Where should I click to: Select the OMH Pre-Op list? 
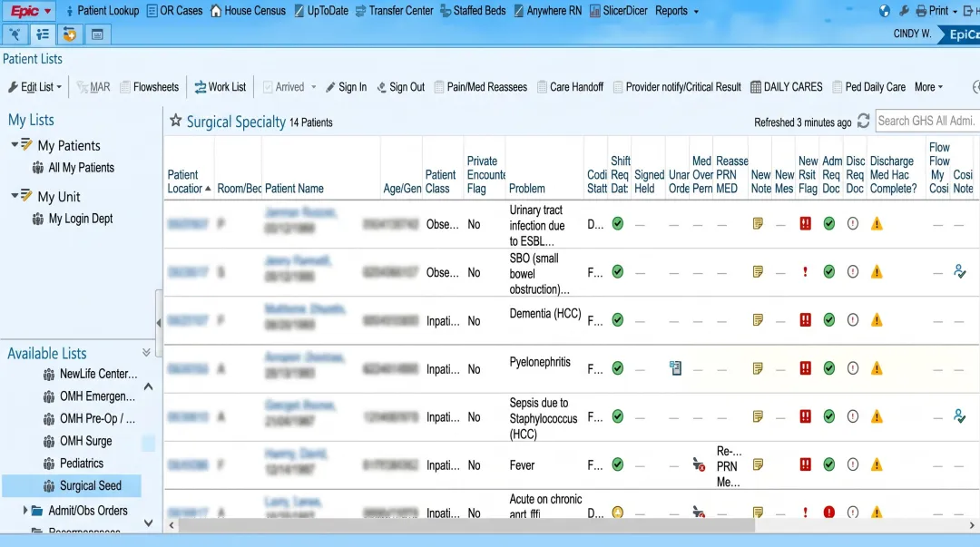(89, 419)
